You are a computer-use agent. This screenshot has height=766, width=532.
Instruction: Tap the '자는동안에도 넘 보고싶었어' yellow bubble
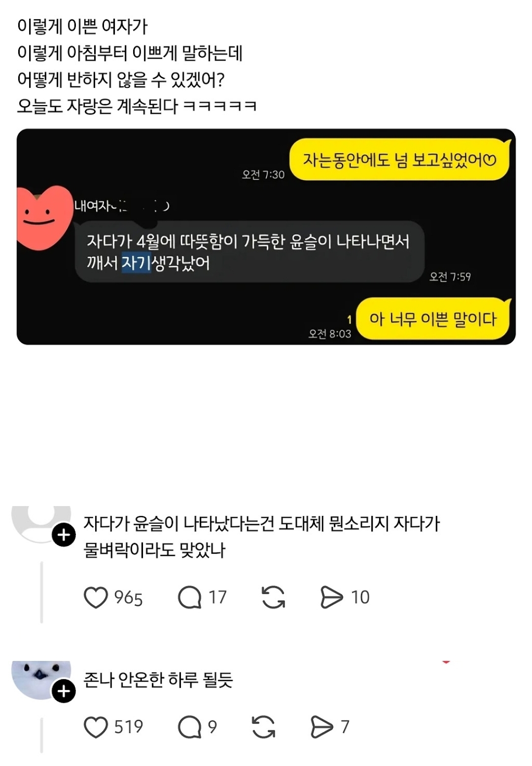[x=399, y=160]
